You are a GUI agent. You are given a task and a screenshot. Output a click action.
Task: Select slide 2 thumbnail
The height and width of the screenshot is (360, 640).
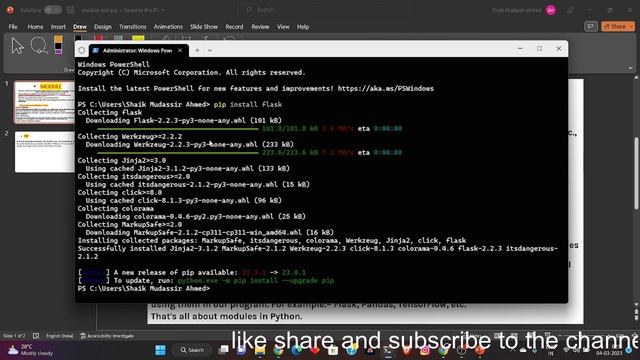[45, 152]
